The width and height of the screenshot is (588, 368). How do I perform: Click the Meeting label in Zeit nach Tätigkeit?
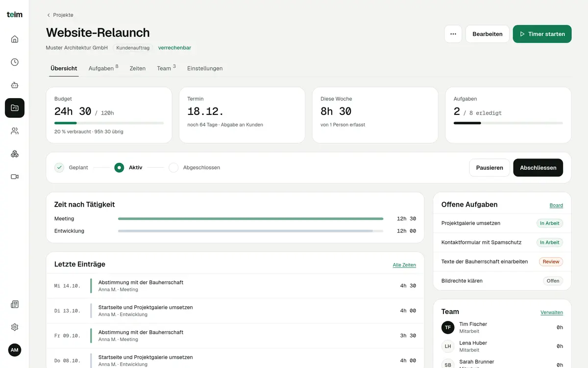click(64, 219)
